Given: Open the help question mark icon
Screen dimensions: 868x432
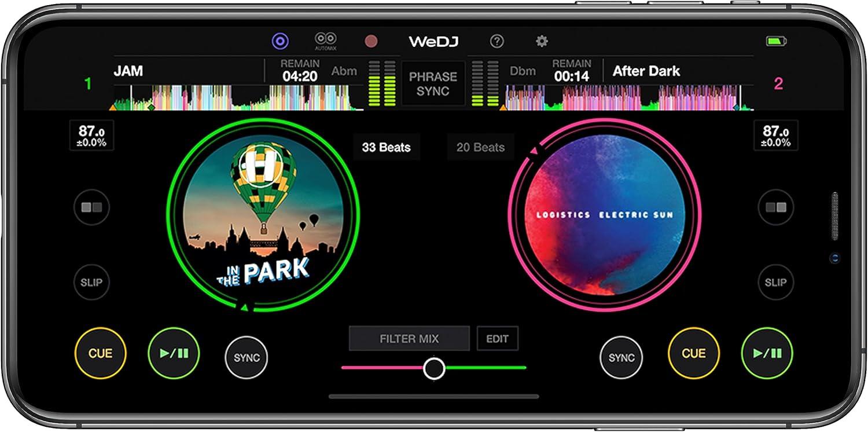Looking at the screenshot, I should click(496, 41).
